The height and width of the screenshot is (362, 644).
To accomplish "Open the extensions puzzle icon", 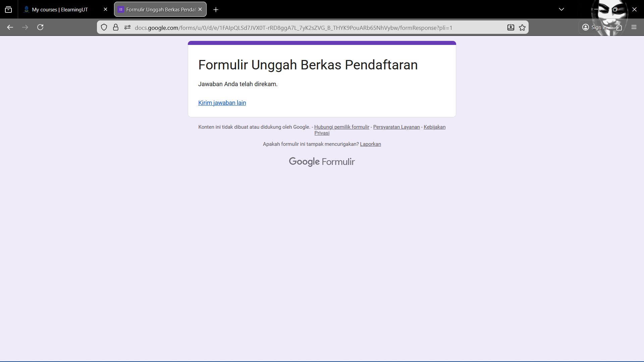I will pyautogui.click(x=619, y=27).
